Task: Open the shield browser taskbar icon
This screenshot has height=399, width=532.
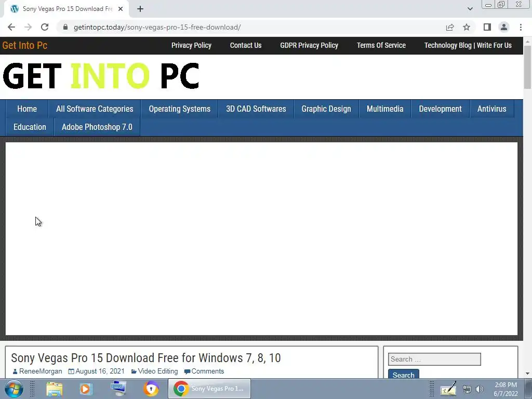Action: 151,389
